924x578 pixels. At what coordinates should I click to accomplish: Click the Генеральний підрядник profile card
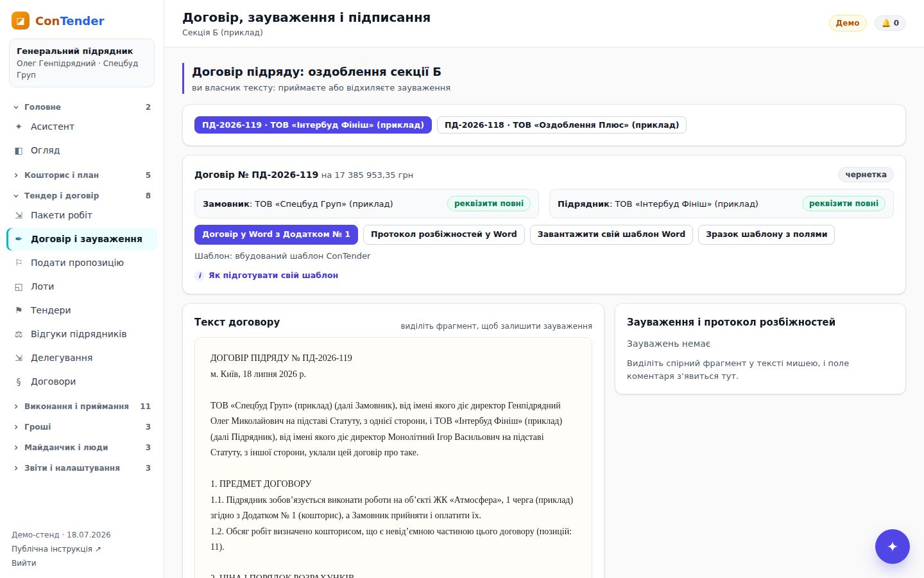coord(81,63)
